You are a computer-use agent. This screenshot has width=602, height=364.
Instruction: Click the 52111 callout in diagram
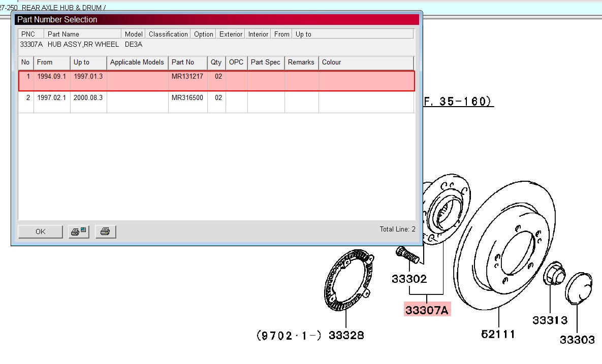498,334
